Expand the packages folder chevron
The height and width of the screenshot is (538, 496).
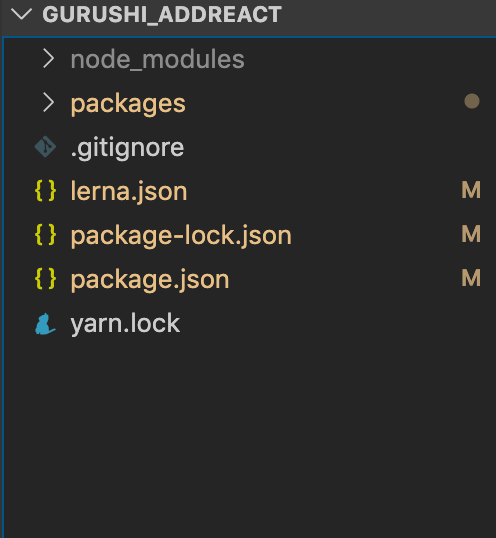pos(48,103)
